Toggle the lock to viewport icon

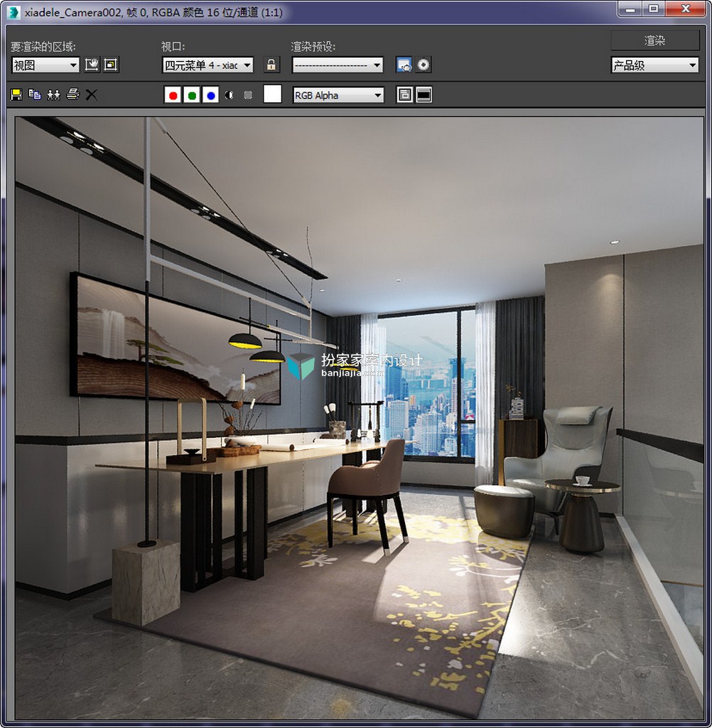click(x=271, y=65)
